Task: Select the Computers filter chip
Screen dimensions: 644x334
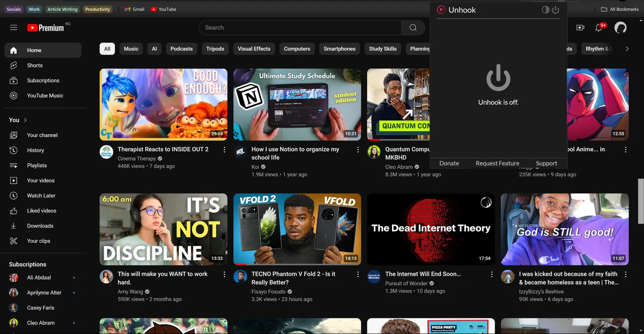Action: [x=297, y=49]
